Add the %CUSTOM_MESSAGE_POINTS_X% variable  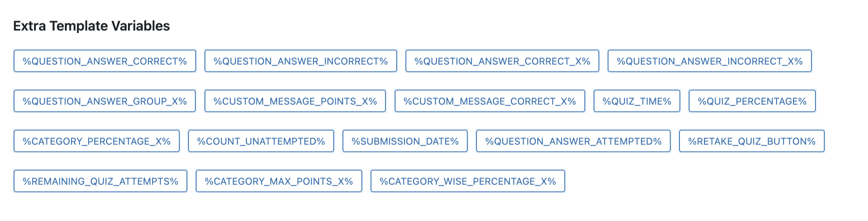pyautogui.click(x=295, y=101)
